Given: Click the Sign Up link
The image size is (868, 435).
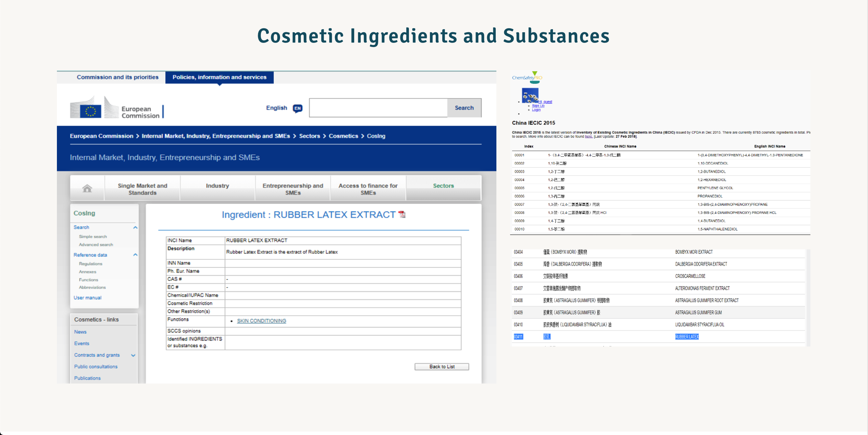Looking at the screenshot, I should click(538, 106).
